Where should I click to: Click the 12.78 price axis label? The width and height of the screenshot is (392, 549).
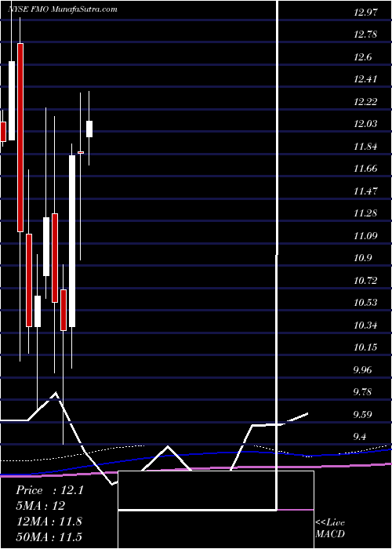click(366, 35)
